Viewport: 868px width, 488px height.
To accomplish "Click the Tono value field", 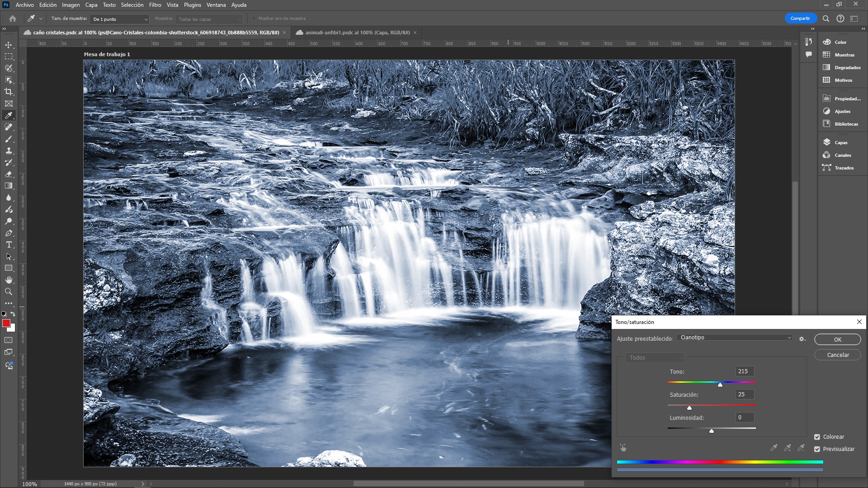I will [x=745, y=371].
